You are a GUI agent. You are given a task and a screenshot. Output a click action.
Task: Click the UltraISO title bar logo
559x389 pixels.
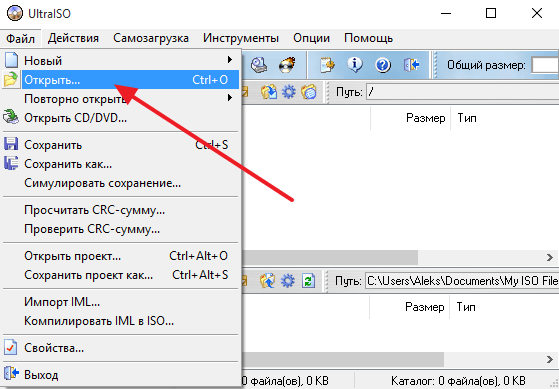click(x=15, y=14)
